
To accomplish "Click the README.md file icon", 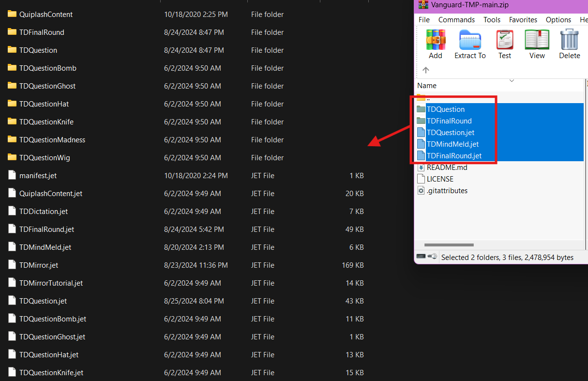I will tap(421, 168).
